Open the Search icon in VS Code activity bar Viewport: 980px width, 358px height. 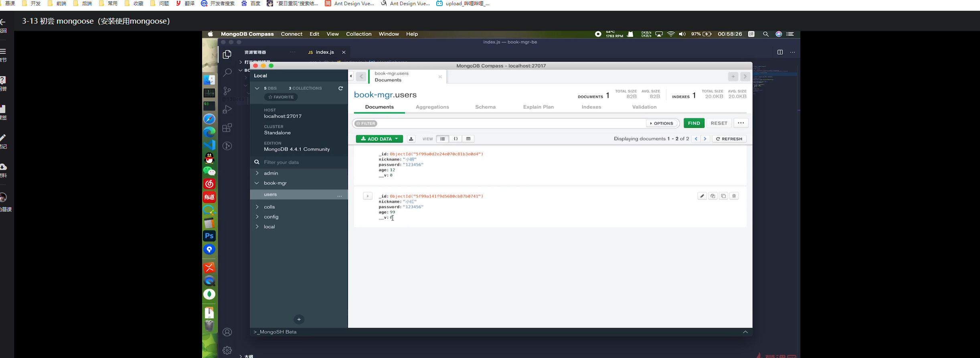click(x=227, y=72)
